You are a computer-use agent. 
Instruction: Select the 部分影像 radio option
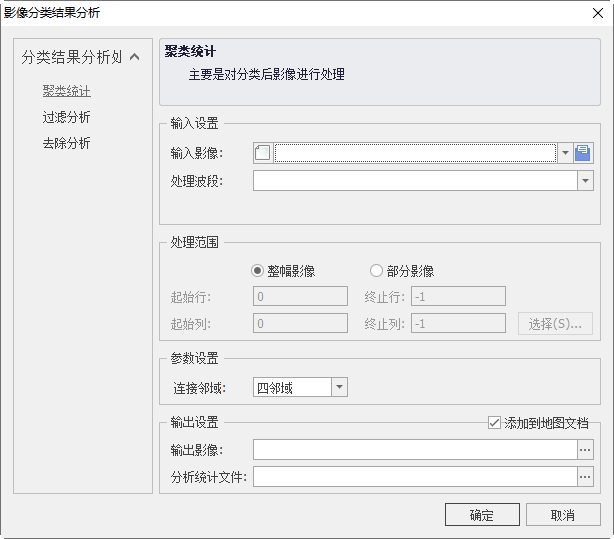pos(376,270)
